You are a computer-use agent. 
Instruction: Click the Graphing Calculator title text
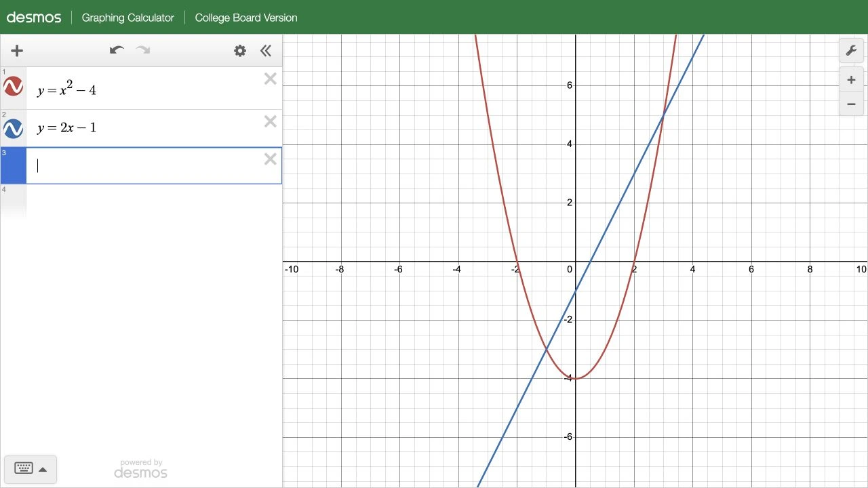click(128, 18)
